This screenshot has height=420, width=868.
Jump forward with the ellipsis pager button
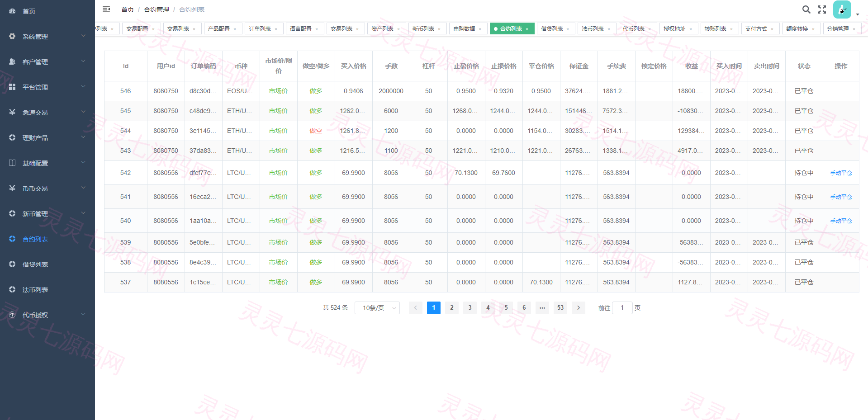542,308
